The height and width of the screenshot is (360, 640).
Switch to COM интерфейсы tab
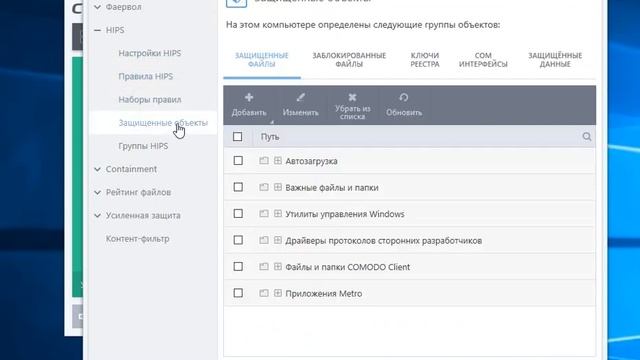[483, 60]
